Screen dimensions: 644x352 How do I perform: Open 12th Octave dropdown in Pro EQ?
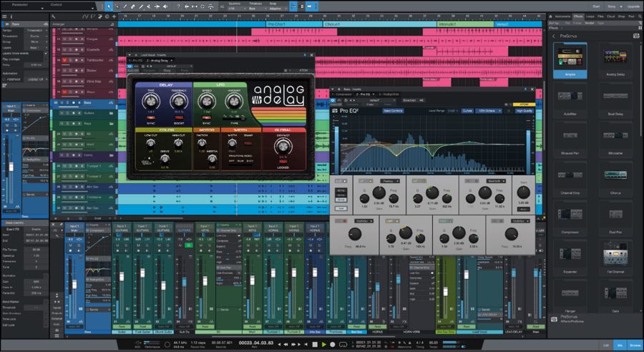pos(488,111)
